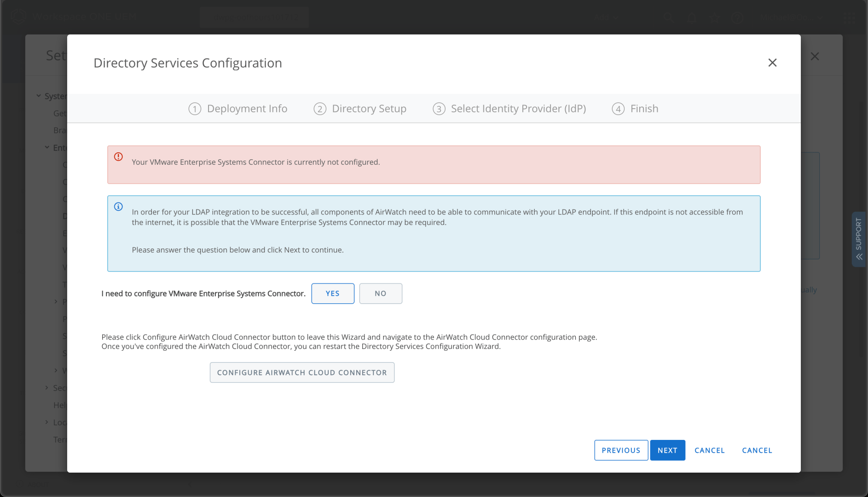Go back with the Previous button
The image size is (868, 497).
[620, 450]
